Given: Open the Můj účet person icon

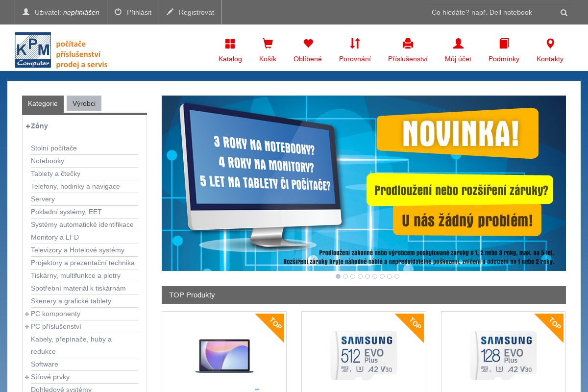Looking at the screenshot, I should 458,43.
